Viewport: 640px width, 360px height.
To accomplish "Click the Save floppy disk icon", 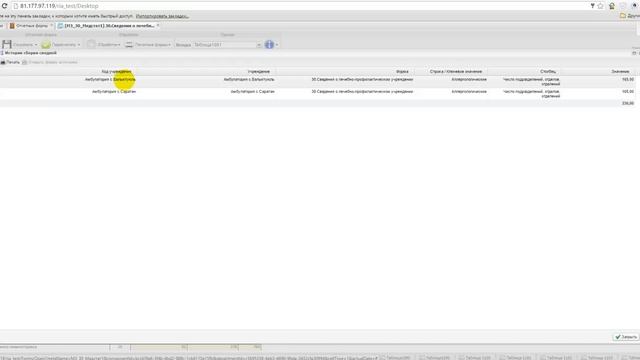I will pyautogui.click(x=7, y=44).
